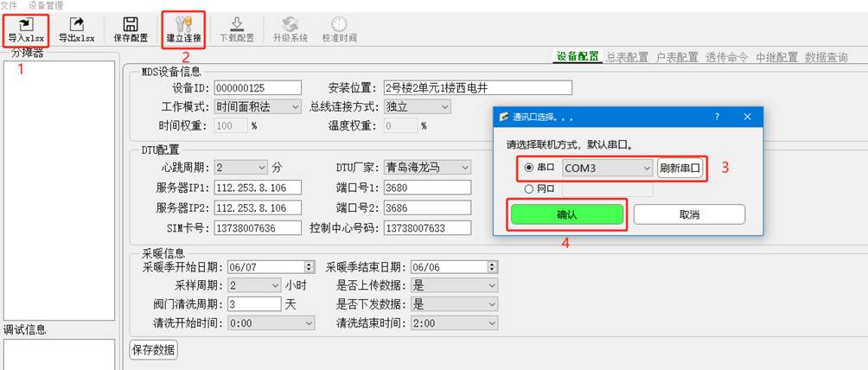Switch to the 数据查询 tab
Viewport: 868px width, 370px height.
[x=826, y=57]
